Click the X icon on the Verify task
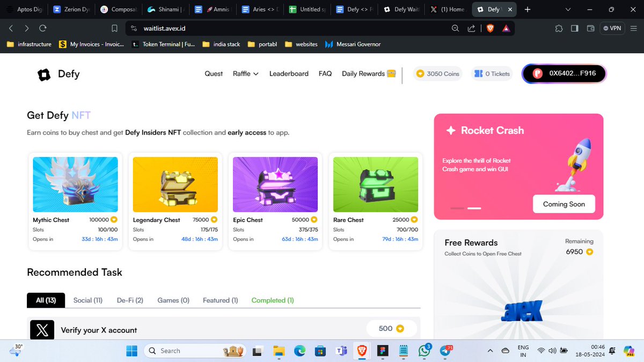This screenshot has height=362, width=644. point(42,330)
